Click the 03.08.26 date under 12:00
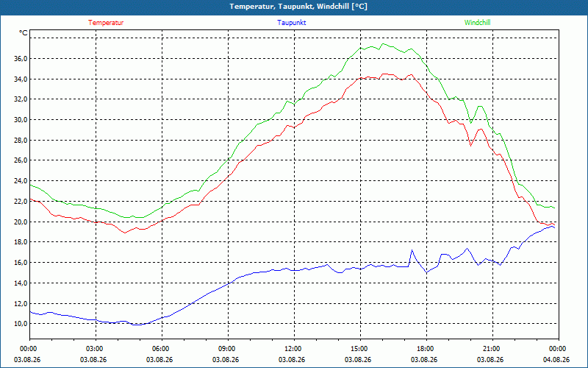 tap(292, 360)
